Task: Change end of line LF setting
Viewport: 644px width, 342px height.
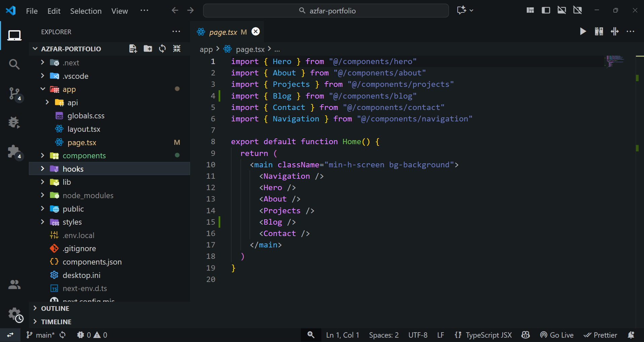Action: (441, 335)
